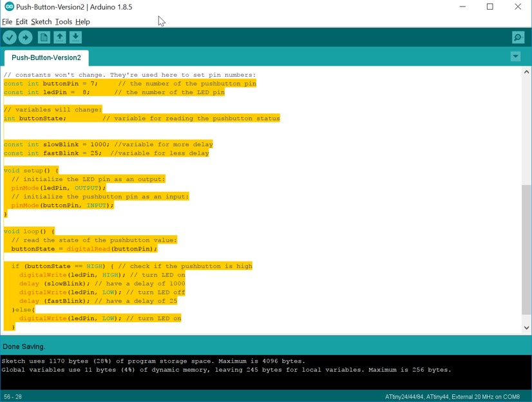Click the 'delay (fastBlink);' line
Viewport: 532px width, 402px height.
98,301
